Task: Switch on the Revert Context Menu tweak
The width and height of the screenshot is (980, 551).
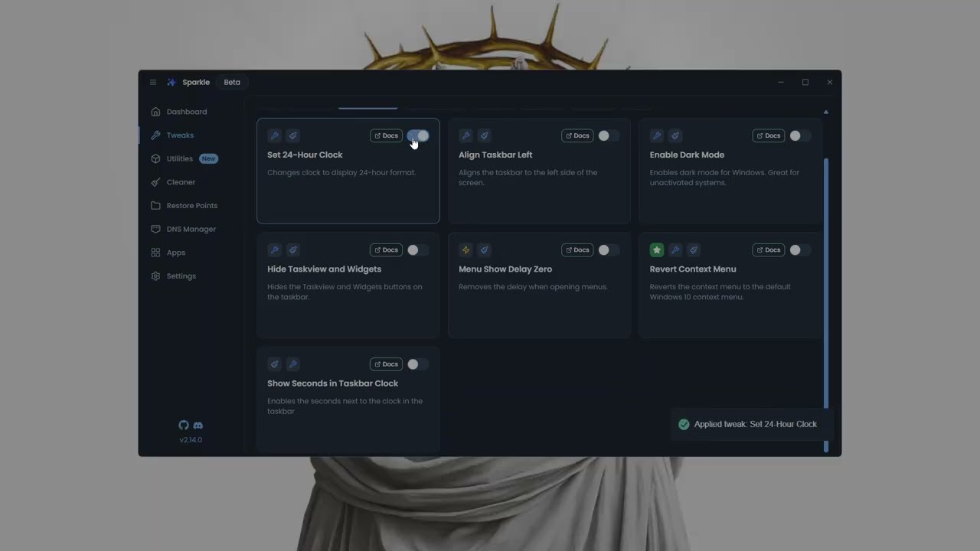Action: (801, 250)
